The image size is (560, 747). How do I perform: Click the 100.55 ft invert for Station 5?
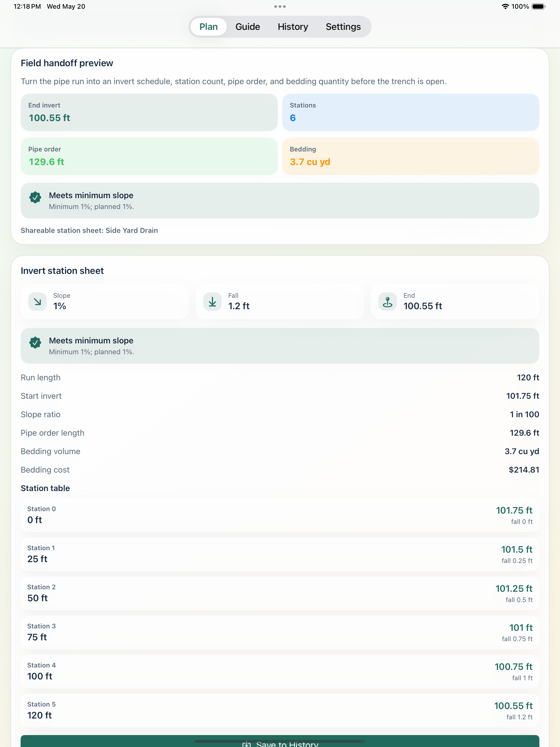513,706
